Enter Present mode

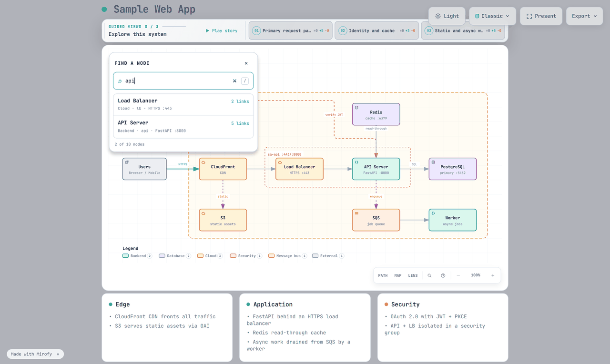click(541, 16)
